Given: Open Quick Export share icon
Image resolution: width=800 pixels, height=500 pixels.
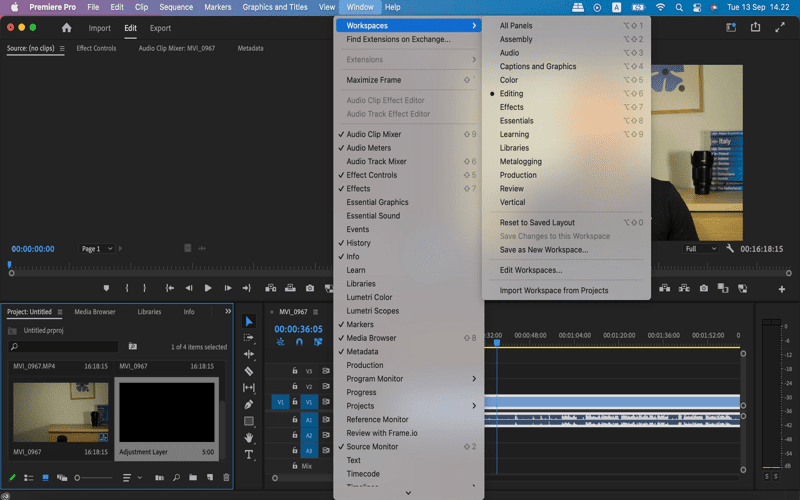Looking at the screenshot, I should (x=755, y=28).
